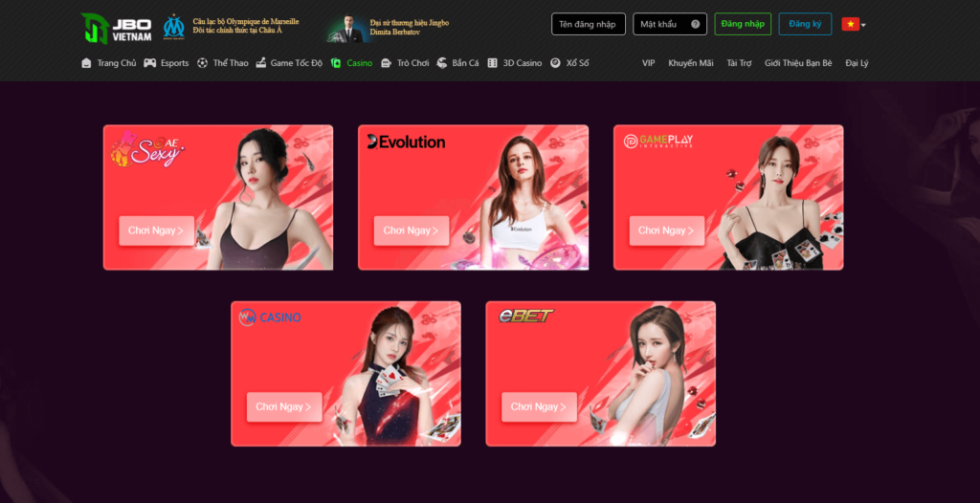Click the help icon inside the password field

click(696, 24)
